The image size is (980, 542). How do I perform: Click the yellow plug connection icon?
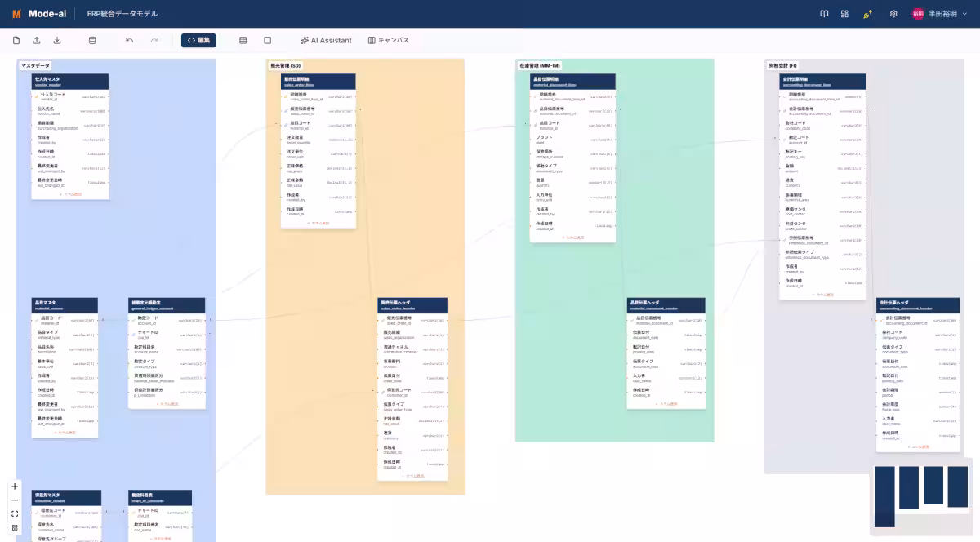pos(867,14)
